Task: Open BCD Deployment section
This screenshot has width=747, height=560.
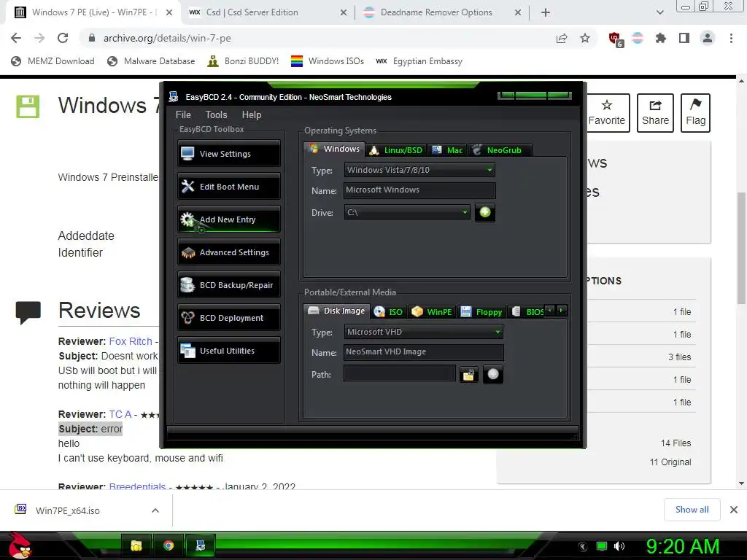Action: pyautogui.click(x=228, y=318)
